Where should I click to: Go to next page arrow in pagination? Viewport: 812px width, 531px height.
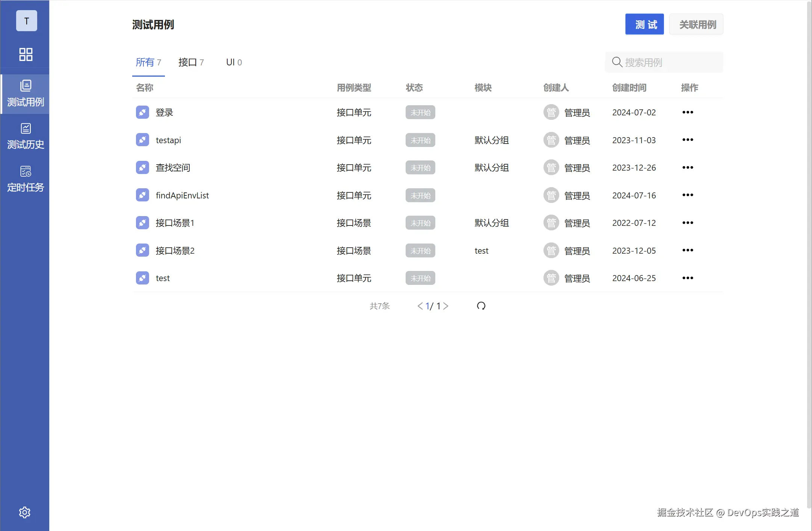[x=446, y=306]
